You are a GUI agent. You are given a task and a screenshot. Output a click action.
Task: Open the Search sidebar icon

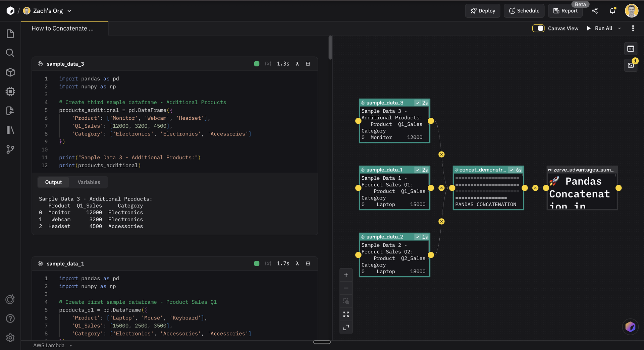coord(10,53)
